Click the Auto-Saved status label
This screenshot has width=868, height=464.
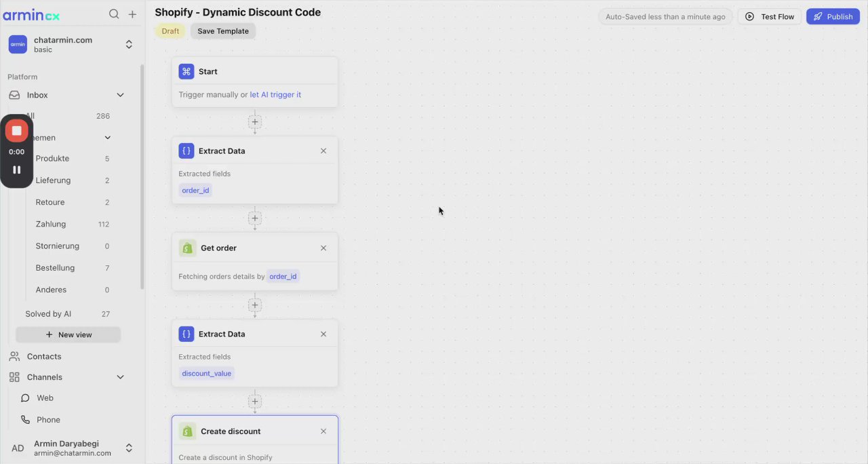(665, 16)
